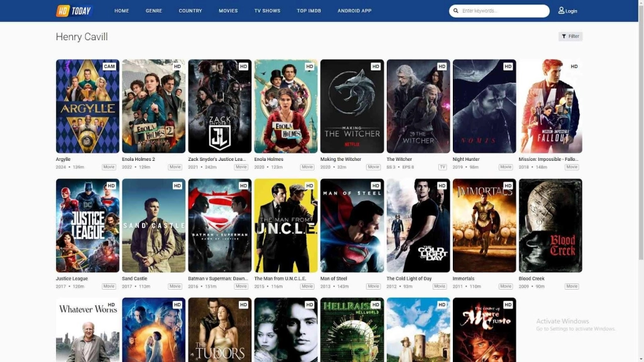Image resolution: width=644 pixels, height=362 pixels.
Task: Click The Witcher title link
Action: click(x=399, y=159)
